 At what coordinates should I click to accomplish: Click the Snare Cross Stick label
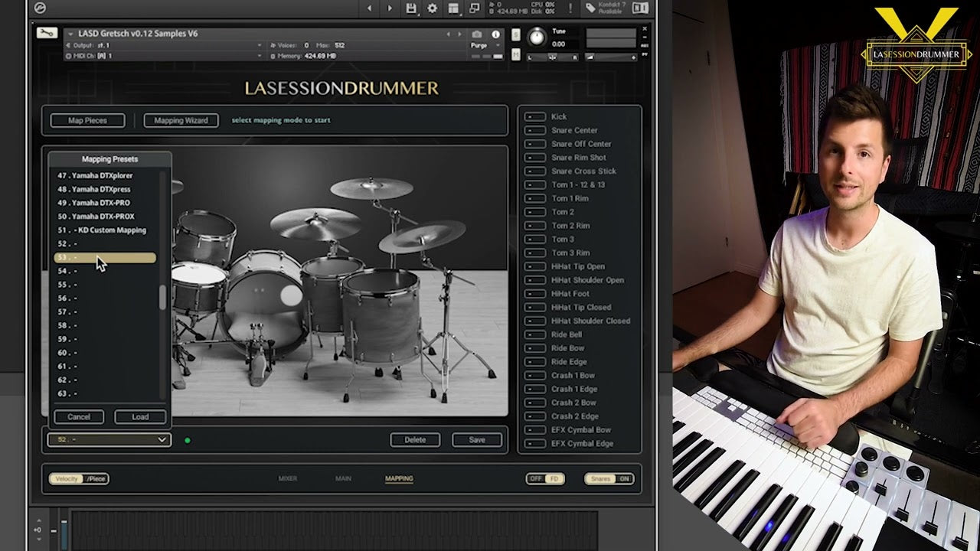(583, 171)
